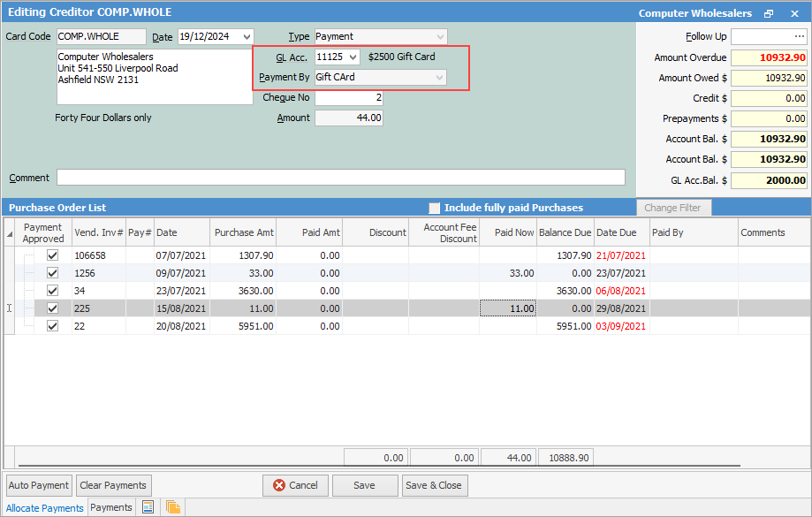Expand the GL Acc. dropdown
This screenshot has height=517, width=812.
(x=353, y=57)
